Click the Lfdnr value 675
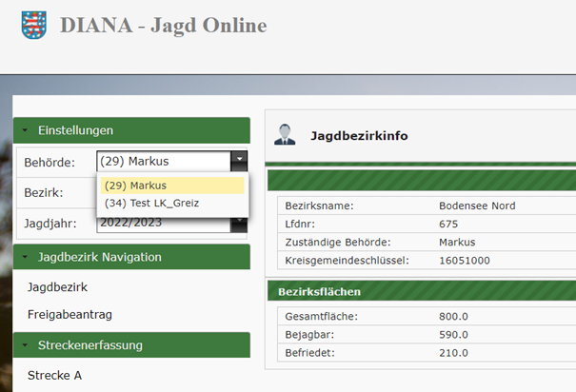The width and height of the screenshot is (576, 392). point(449,224)
